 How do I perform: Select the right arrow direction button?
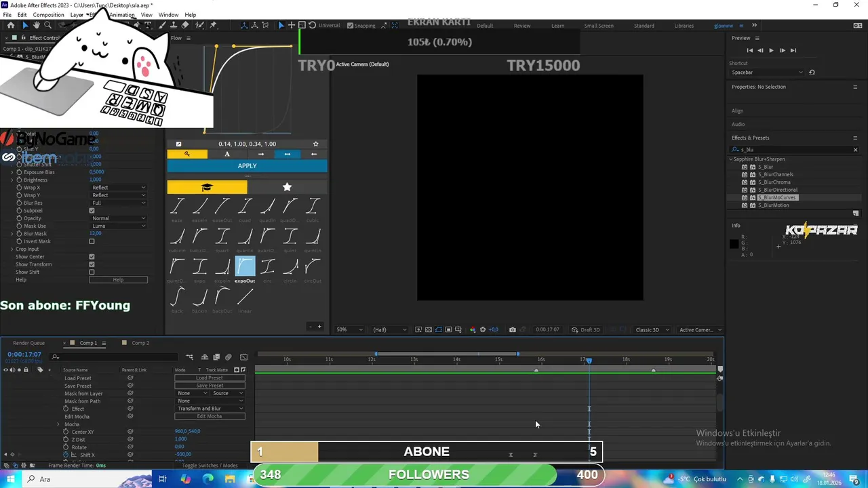(260, 154)
